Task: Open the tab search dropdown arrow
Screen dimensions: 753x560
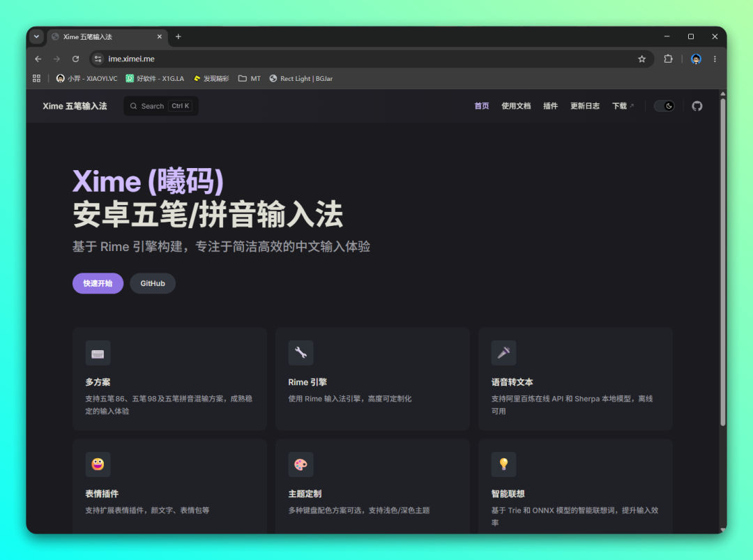Action: pos(36,36)
